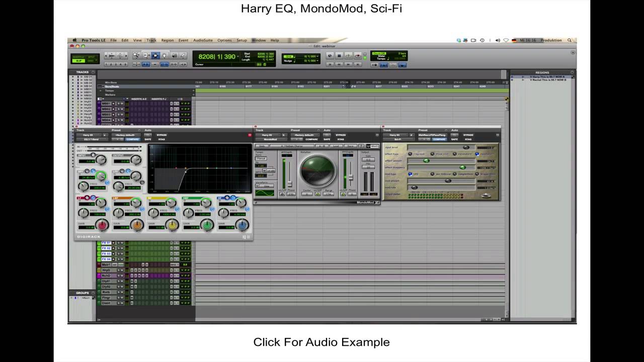
Task: Open Sci-Fi WahRes-LFOFauxFlang preset dropdown
Action: 433,135
